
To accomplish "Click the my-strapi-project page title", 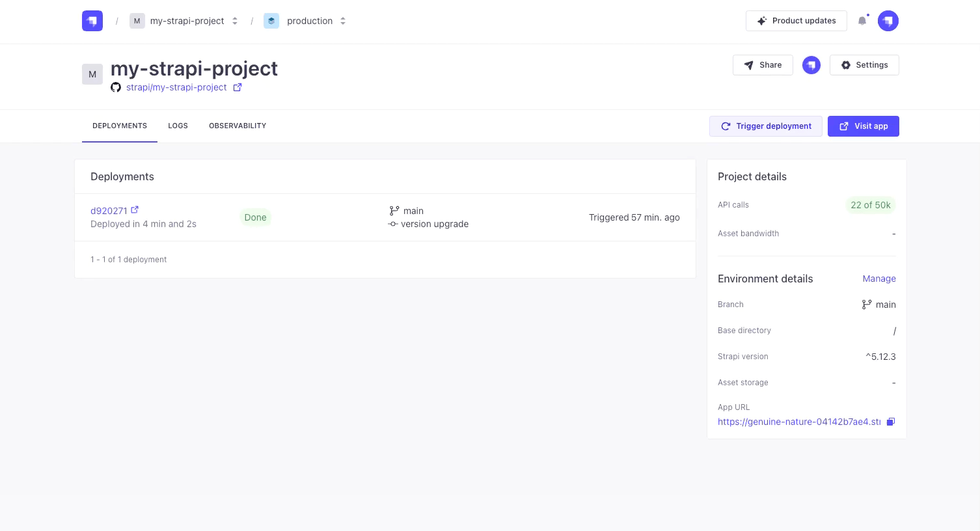I will tap(194, 68).
